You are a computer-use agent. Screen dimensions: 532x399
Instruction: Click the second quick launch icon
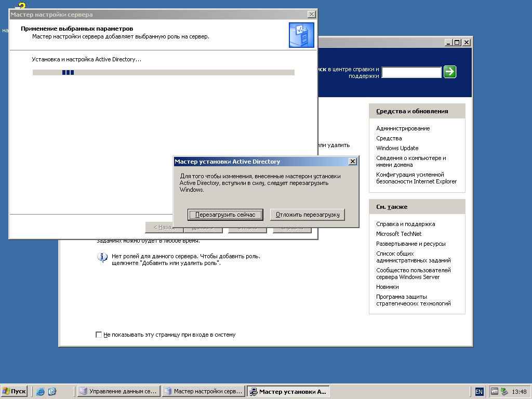point(52,392)
